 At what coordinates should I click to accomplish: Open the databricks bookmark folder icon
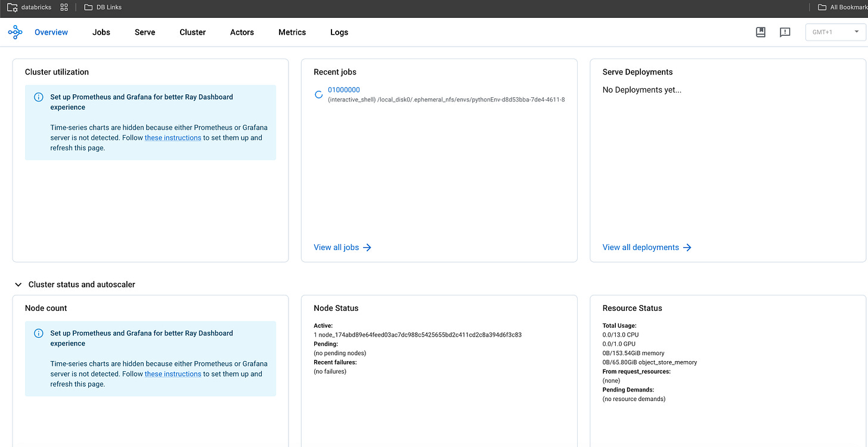(x=12, y=7)
